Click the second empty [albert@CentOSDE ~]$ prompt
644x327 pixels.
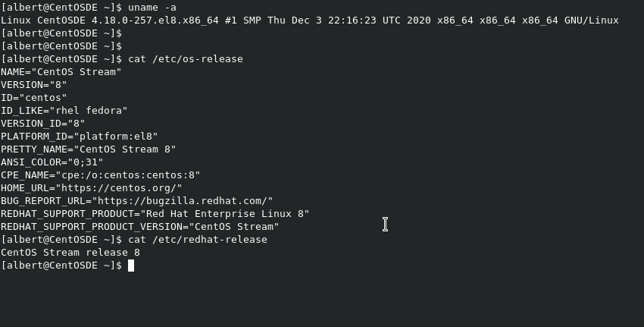[x=61, y=46]
